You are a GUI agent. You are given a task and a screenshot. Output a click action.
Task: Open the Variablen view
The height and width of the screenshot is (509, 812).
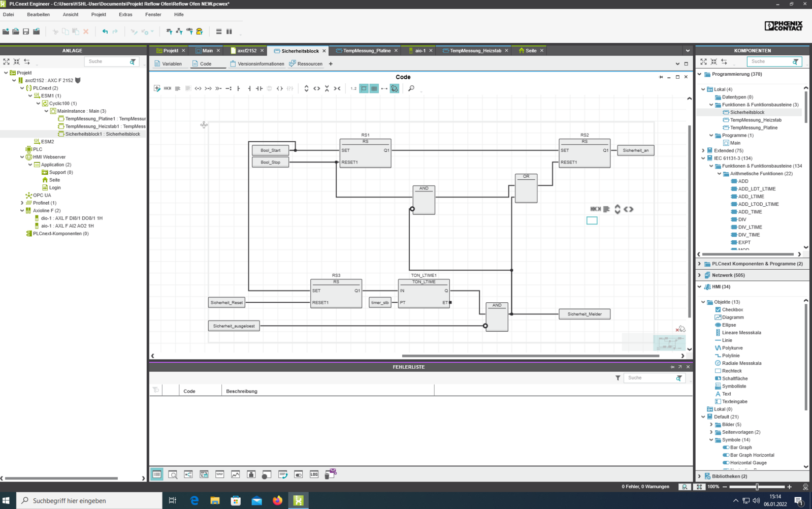[x=168, y=64]
